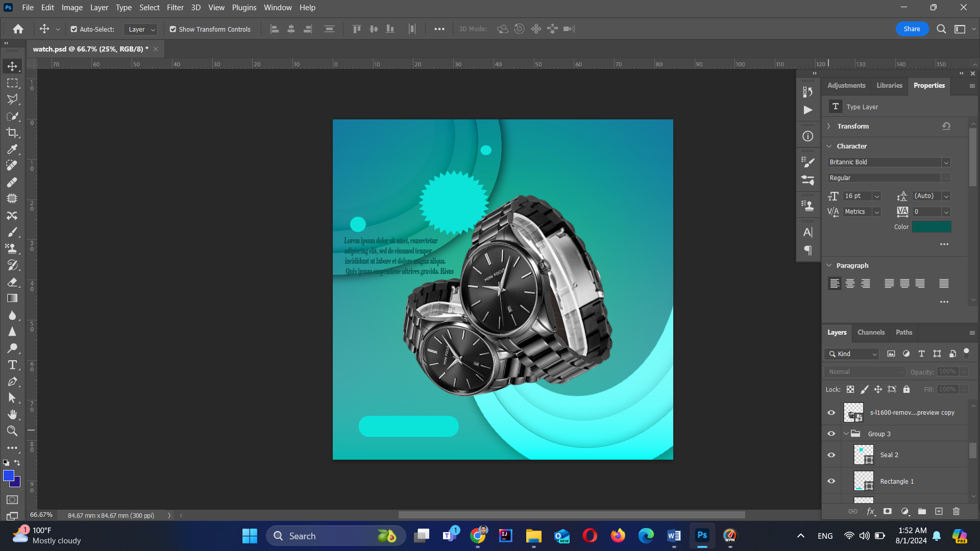Image resolution: width=980 pixels, height=551 pixels.
Task: Collapse the Character section
Action: pyautogui.click(x=829, y=146)
